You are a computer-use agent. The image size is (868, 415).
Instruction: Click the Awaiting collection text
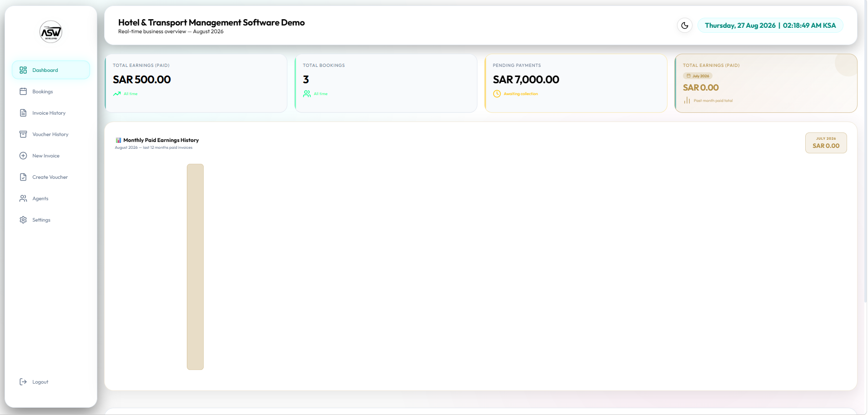[521, 94]
